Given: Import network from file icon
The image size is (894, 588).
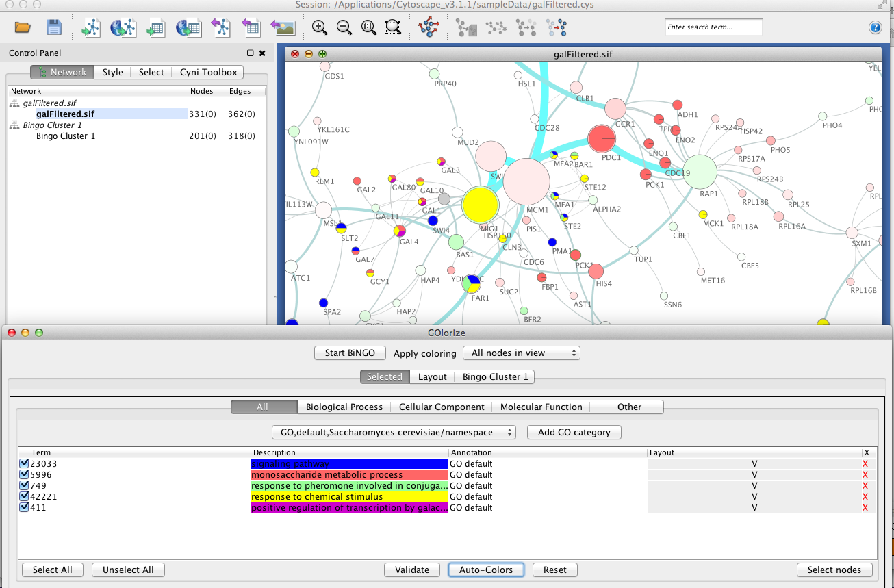Looking at the screenshot, I should [x=91, y=27].
